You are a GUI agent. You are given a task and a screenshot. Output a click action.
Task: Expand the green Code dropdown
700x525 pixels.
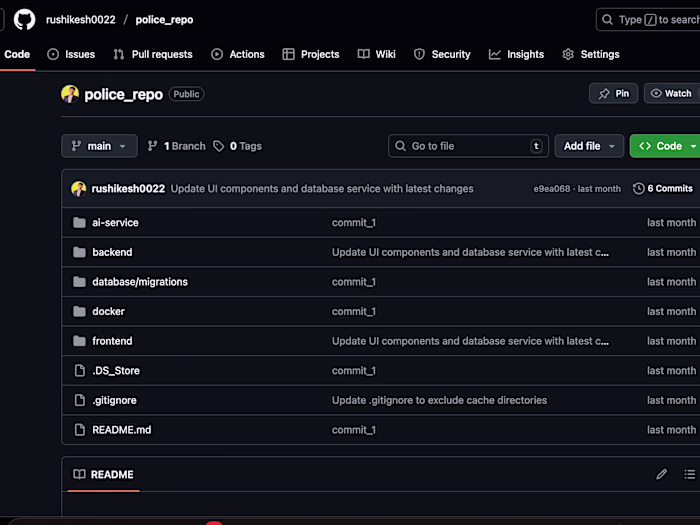click(x=664, y=146)
